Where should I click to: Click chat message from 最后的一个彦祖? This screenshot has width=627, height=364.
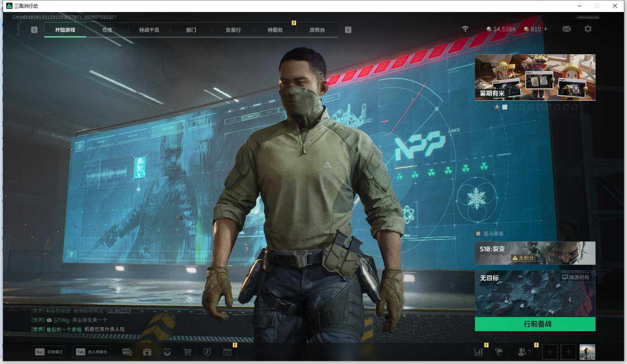point(78,329)
